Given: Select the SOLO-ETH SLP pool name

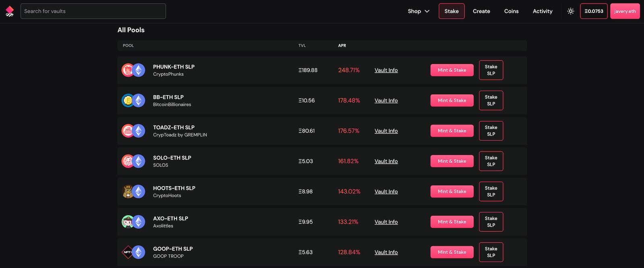Looking at the screenshot, I should coord(172,158).
